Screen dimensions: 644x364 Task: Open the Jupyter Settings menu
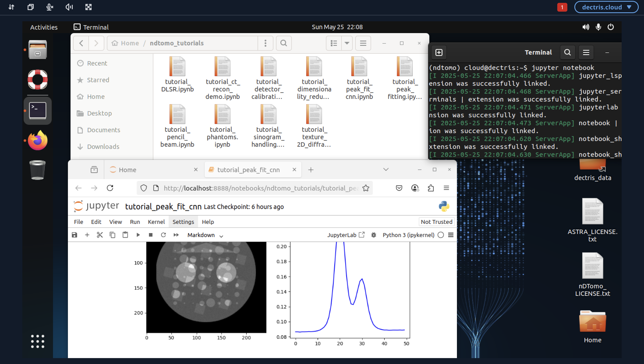[x=183, y=221]
